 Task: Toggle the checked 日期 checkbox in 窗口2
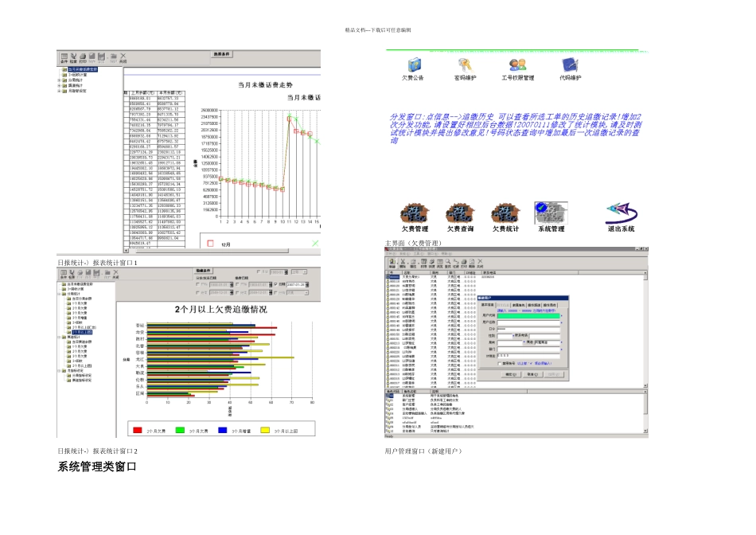coord(275,285)
